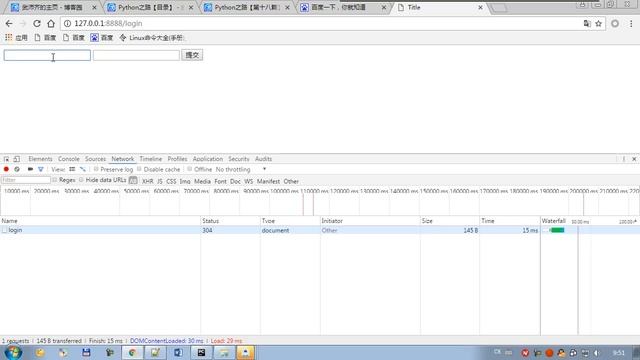Filter network requests by WS
The width and height of the screenshot is (640, 360).
click(x=249, y=181)
